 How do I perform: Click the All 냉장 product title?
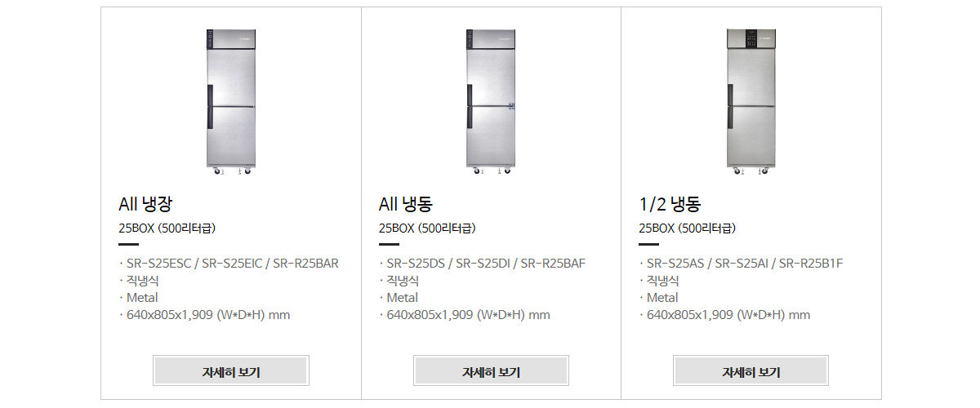(145, 204)
